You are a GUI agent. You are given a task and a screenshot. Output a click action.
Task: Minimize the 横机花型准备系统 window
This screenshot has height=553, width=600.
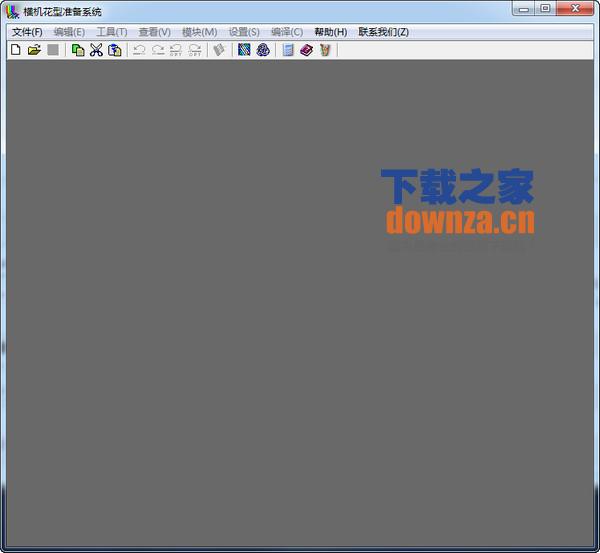524,9
